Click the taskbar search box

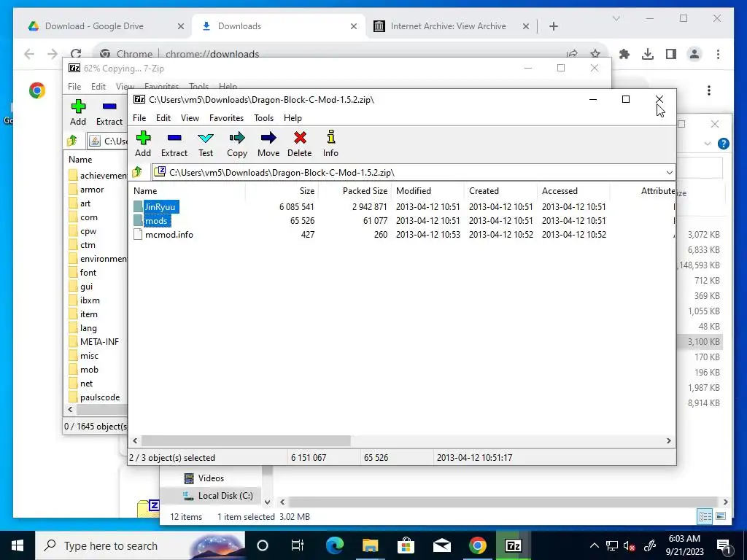(x=140, y=545)
